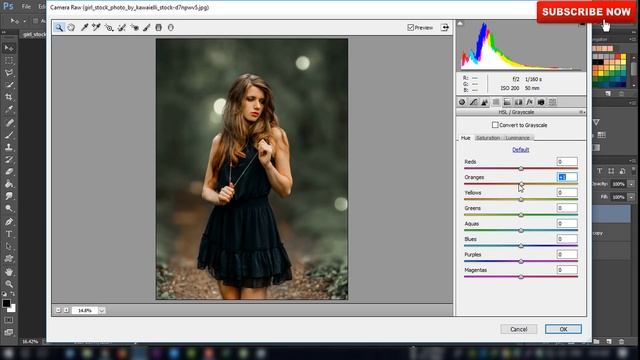Open the HSL / Grayscale panel menu
Image resolution: width=640 pixels, height=360 pixels.
coord(582,112)
